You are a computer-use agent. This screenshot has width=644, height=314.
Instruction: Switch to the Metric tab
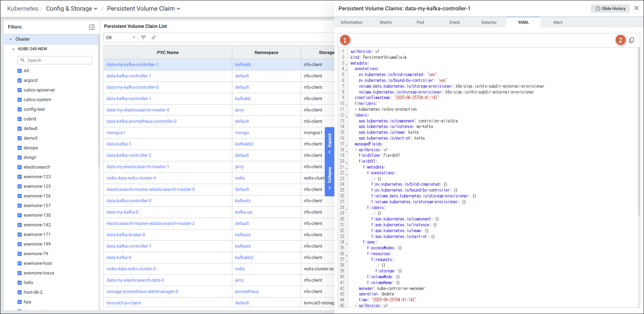[x=386, y=22]
